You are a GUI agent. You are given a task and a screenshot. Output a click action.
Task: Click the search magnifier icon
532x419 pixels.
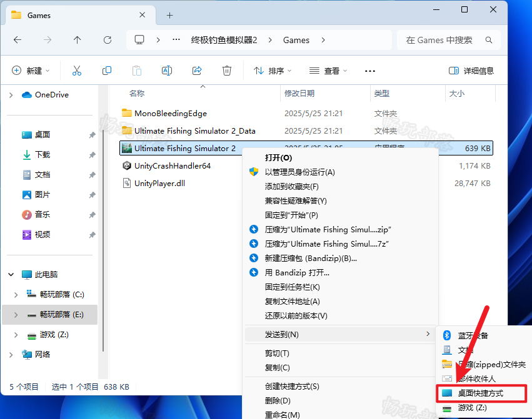coord(489,40)
